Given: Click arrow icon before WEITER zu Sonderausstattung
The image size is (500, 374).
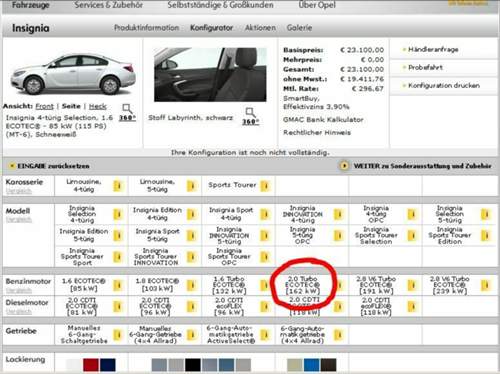Looking at the screenshot, I should [x=344, y=165].
